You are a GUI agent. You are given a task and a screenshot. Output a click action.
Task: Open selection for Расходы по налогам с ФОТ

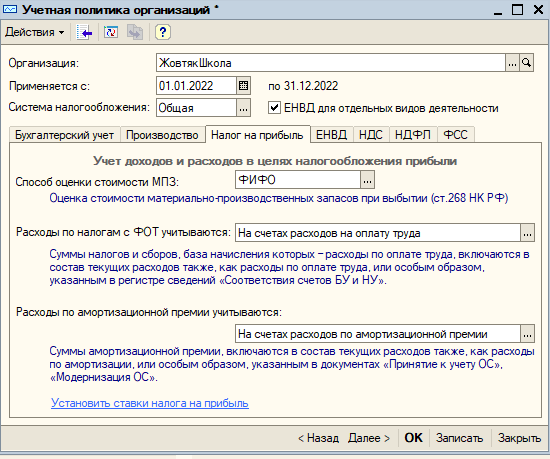527,233
